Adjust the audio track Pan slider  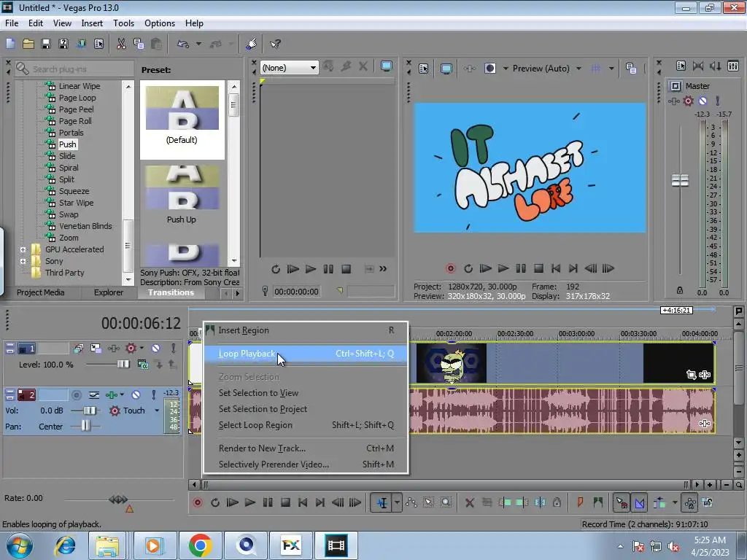pos(85,426)
